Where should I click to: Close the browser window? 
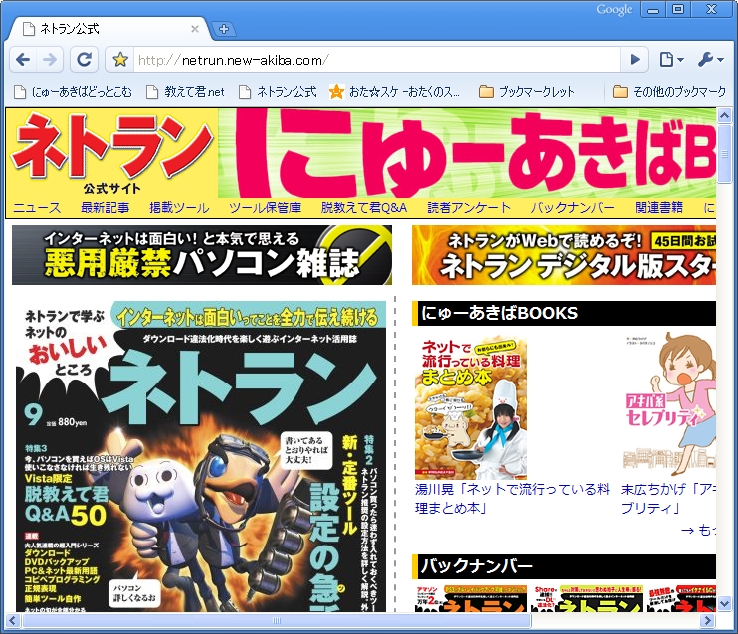tap(711, 9)
